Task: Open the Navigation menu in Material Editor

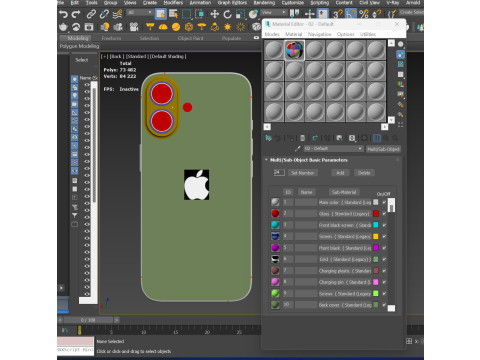Action: [x=319, y=34]
